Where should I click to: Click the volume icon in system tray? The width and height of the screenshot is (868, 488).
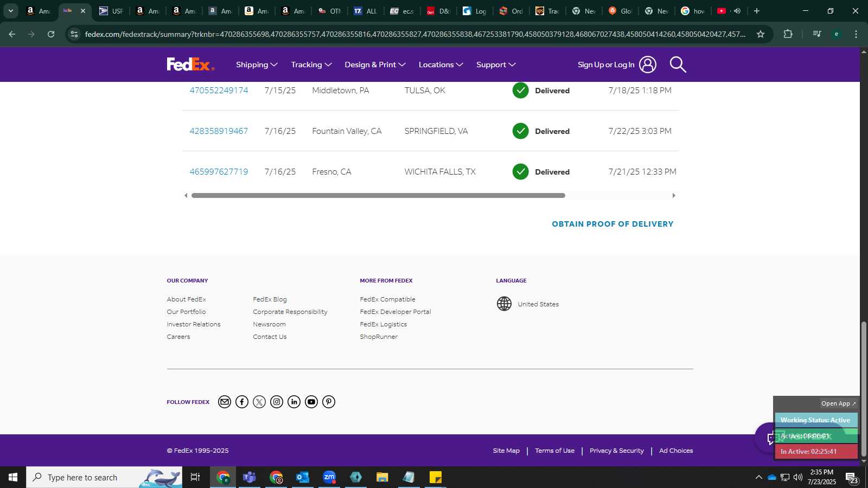click(797, 477)
